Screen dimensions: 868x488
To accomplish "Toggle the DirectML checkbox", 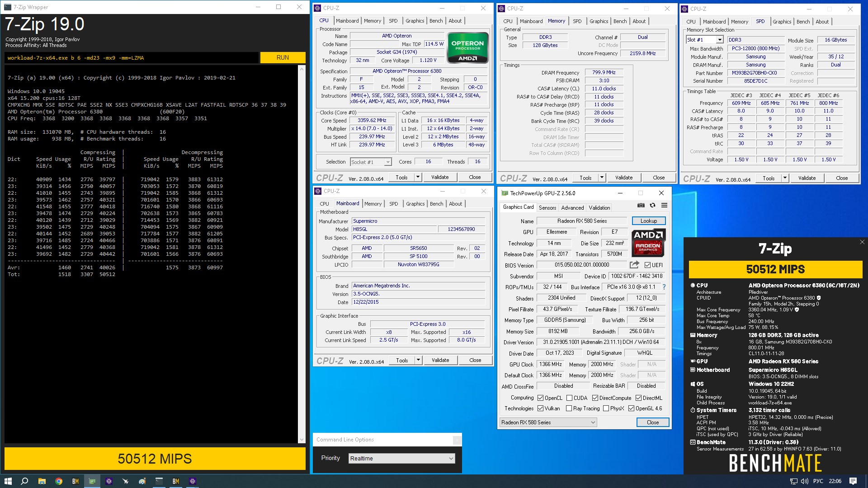I will coord(638,398).
